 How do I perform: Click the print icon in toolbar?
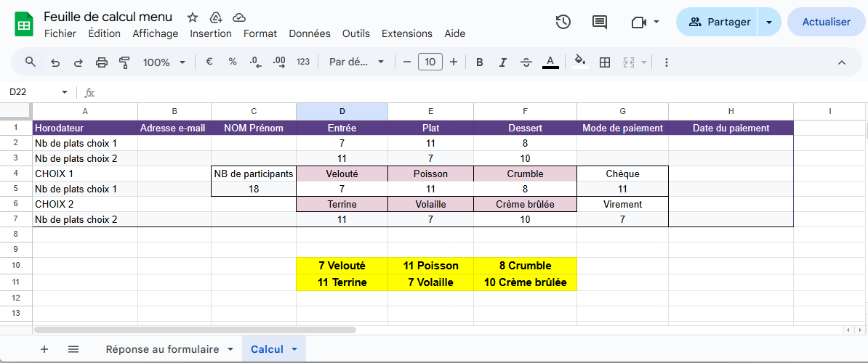[x=102, y=62]
